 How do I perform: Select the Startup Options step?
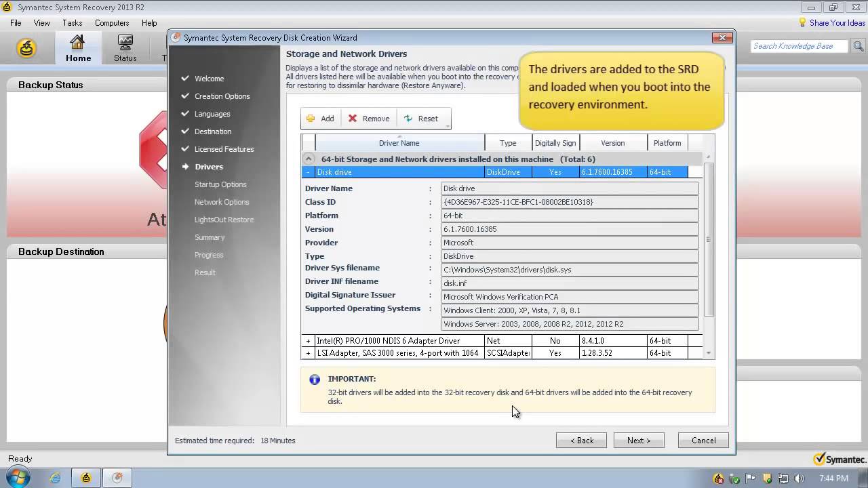coord(220,184)
